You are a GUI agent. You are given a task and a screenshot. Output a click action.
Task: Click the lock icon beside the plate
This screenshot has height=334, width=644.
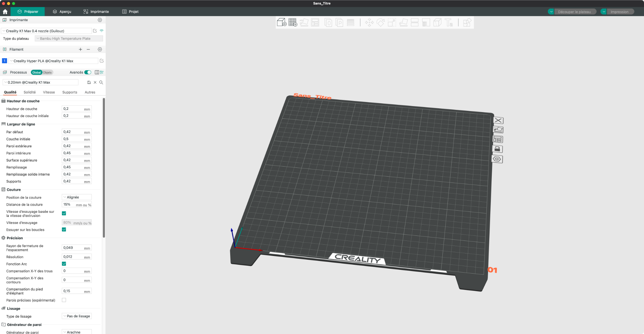[497, 149]
